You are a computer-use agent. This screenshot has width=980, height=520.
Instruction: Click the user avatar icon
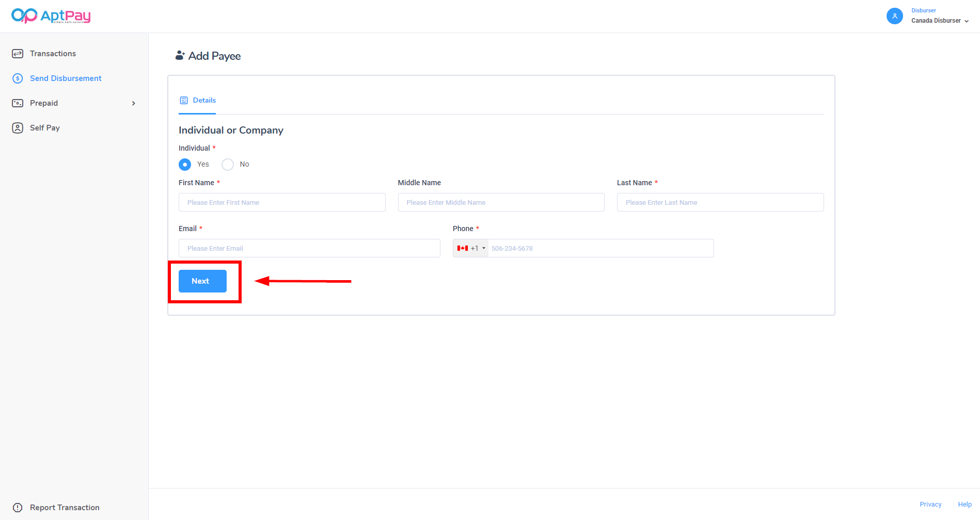pyautogui.click(x=894, y=16)
